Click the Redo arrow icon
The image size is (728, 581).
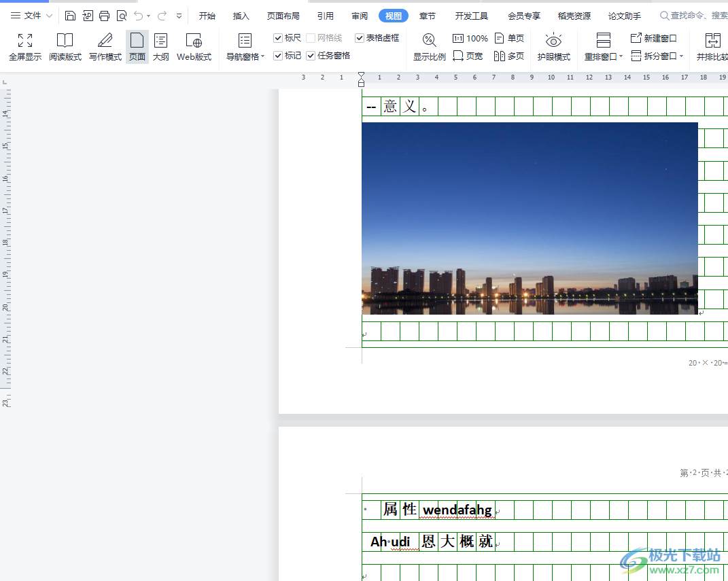(x=162, y=16)
